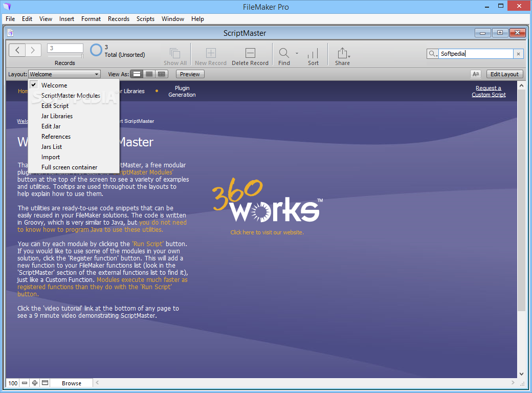532x393 pixels.
Task: Expand Find options dropdown arrow
Action: pos(297,53)
